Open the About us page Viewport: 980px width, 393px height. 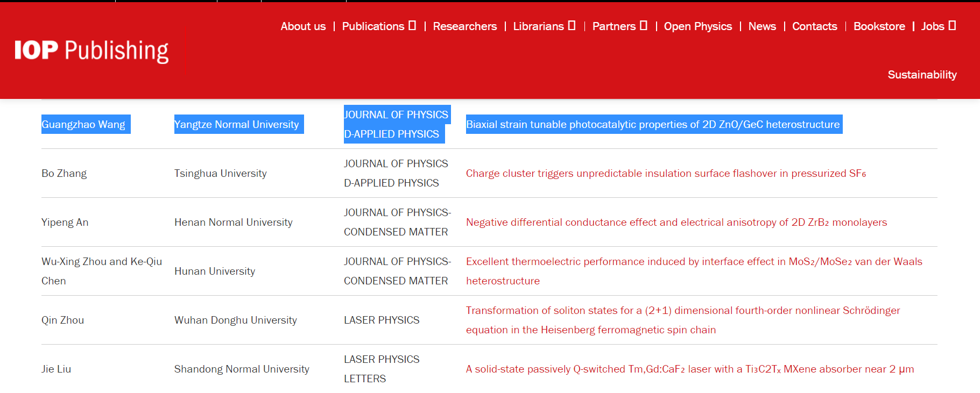(x=303, y=26)
